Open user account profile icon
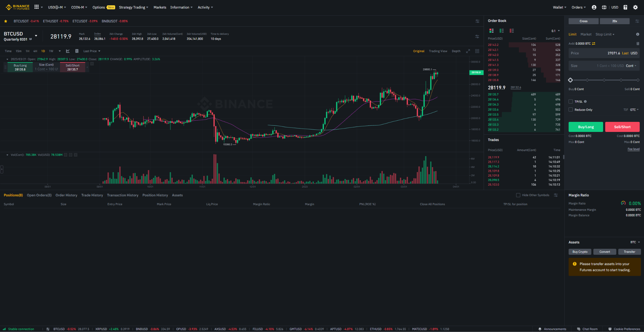644x332 pixels. pyautogui.click(x=594, y=7)
